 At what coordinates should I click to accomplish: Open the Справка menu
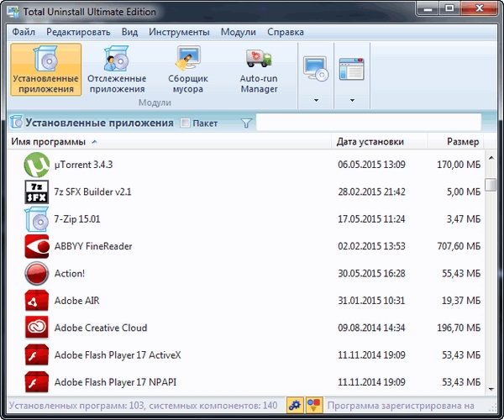(x=285, y=32)
